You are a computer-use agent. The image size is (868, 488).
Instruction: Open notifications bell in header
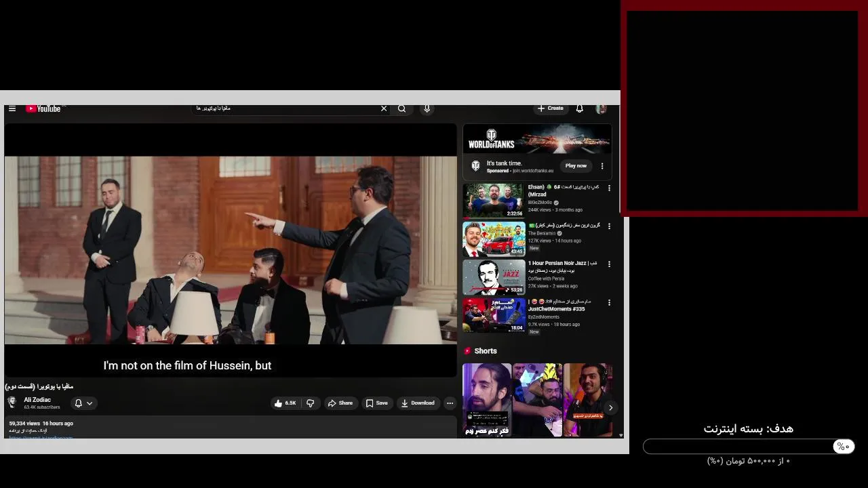click(580, 108)
